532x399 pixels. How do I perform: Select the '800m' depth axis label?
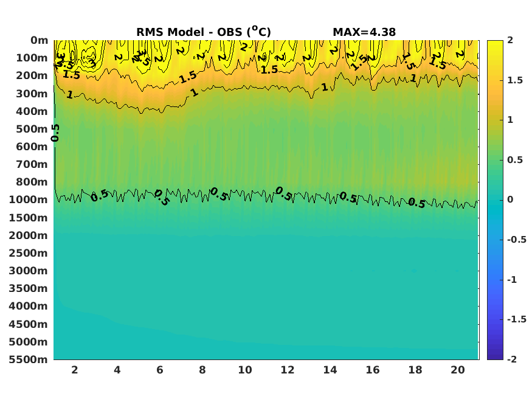[x=32, y=182]
